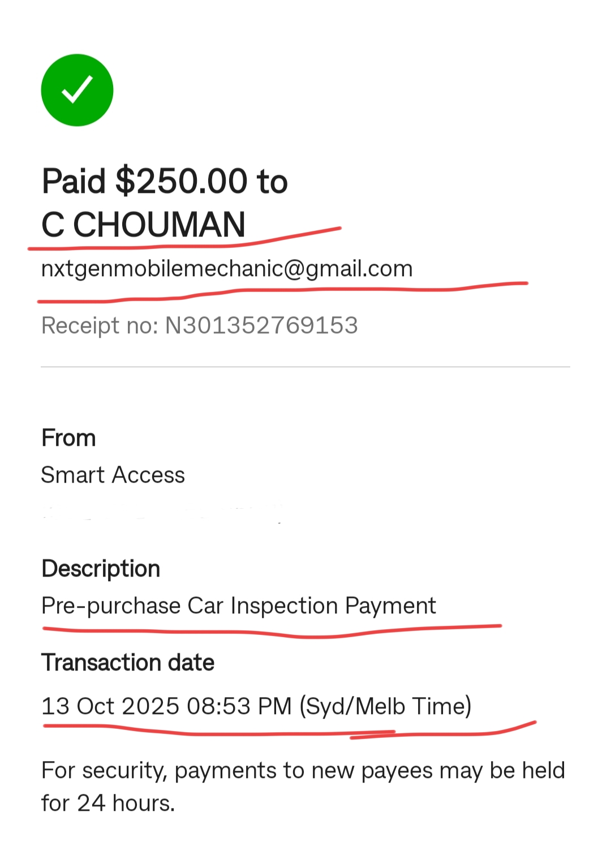Click the word Paid in the heading
The image size is (611, 868).
point(74,182)
